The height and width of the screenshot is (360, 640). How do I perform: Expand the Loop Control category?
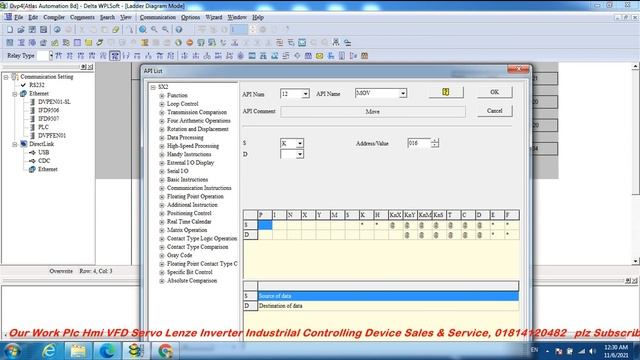(162, 104)
